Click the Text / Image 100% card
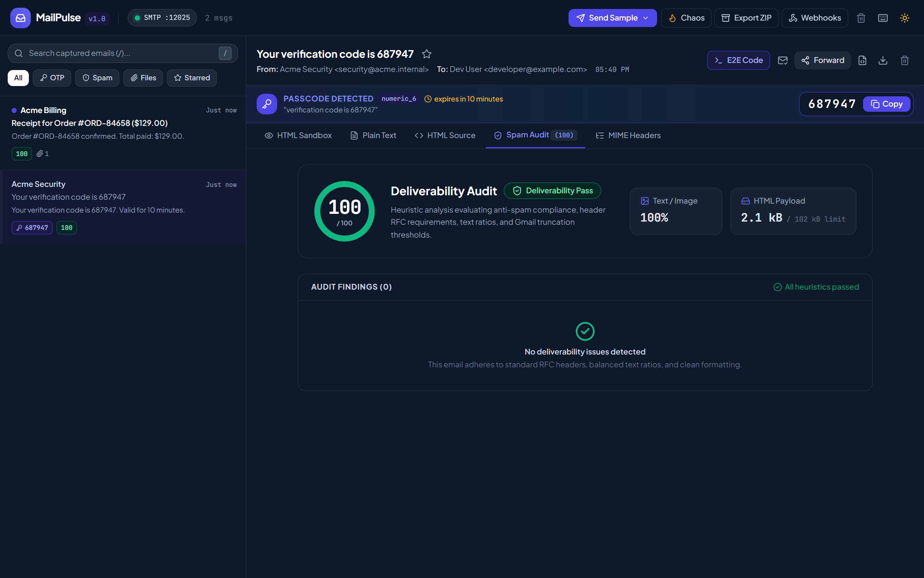Image resolution: width=924 pixels, height=578 pixels. [676, 211]
